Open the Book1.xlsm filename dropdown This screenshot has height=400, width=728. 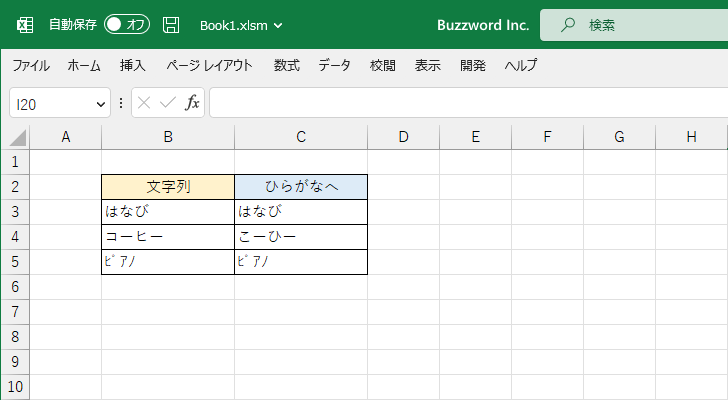pos(241,25)
